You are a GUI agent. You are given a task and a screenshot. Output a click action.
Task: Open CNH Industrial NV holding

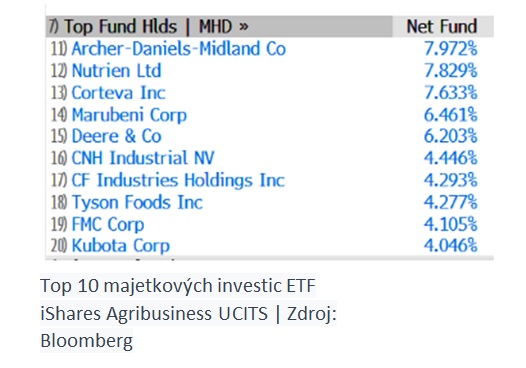point(143,158)
